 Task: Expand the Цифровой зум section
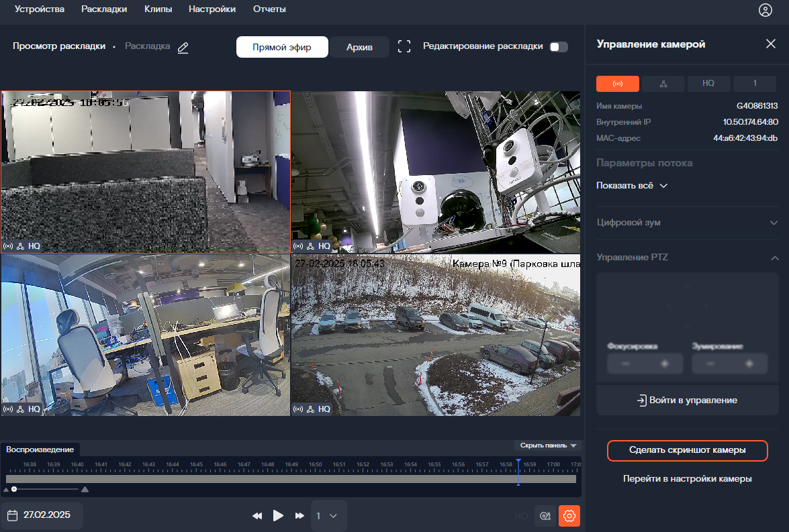pyautogui.click(x=688, y=222)
